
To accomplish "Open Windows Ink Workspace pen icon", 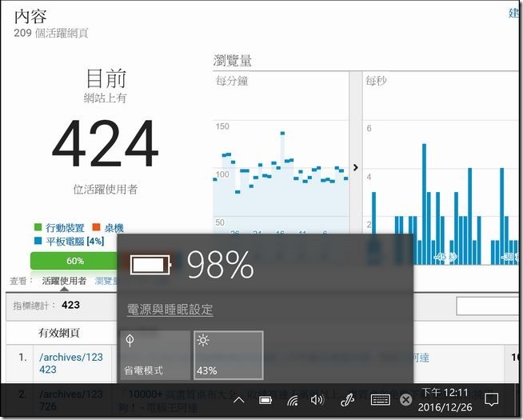I will [x=347, y=400].
